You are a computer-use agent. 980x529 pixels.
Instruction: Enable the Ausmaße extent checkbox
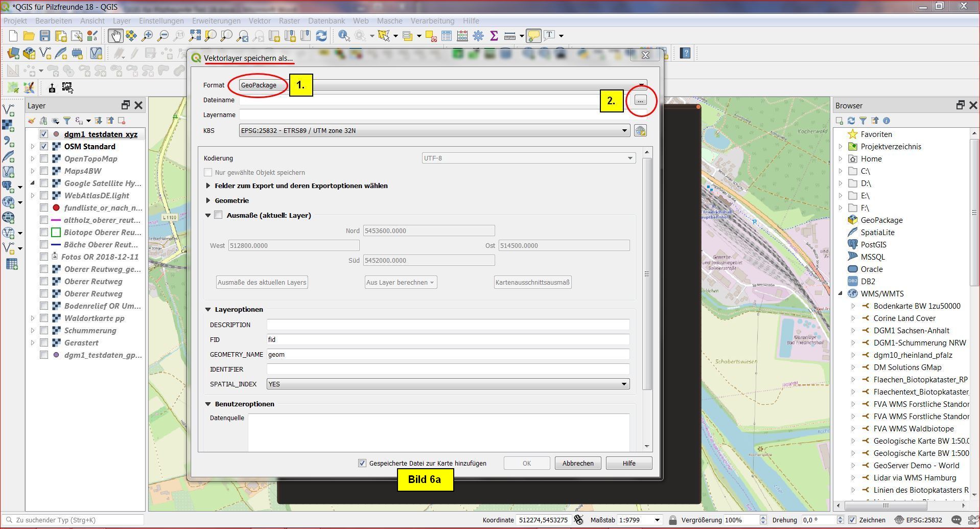tap(219, 215)
